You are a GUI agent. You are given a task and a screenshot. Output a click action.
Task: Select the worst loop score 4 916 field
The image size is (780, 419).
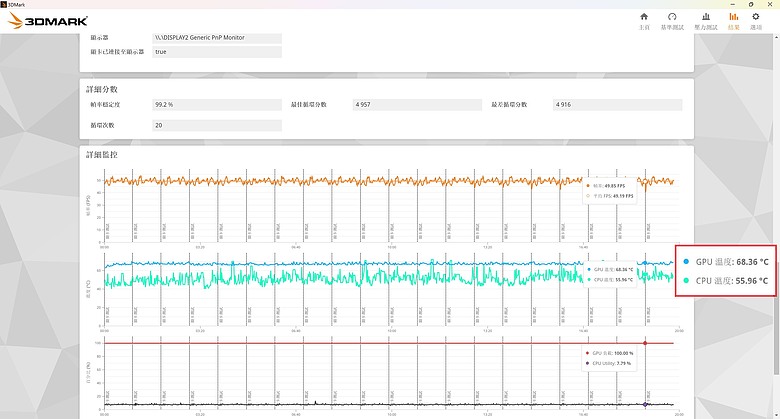tap(618, 105)
